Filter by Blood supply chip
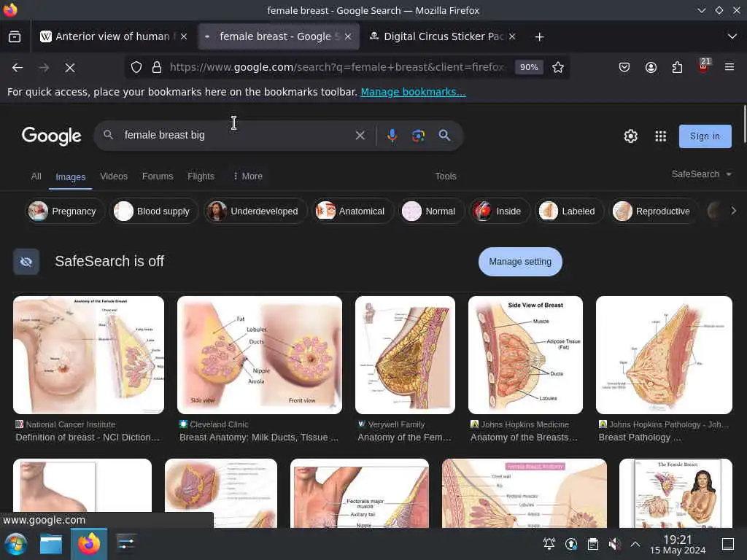747x560 pixels. 153,211
